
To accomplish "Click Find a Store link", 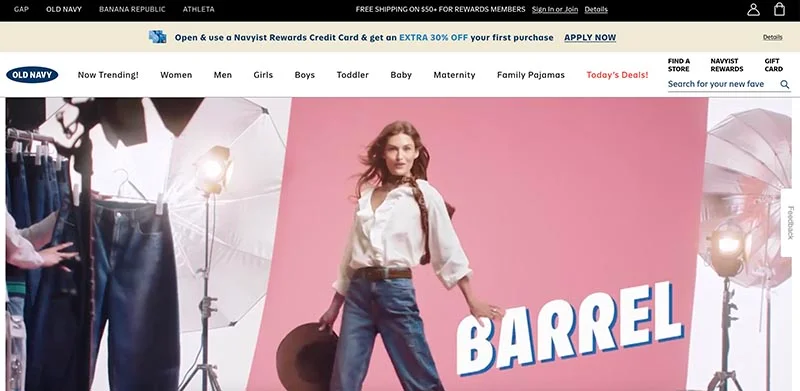I will pos(679,65).
